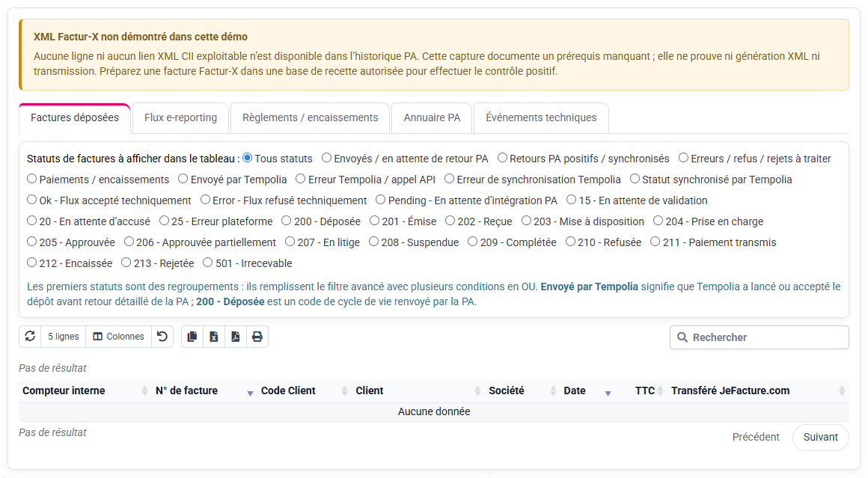The image size is (868, 478).
Task: Sort by the N° de facture column arrow
Action: point(250,393)
